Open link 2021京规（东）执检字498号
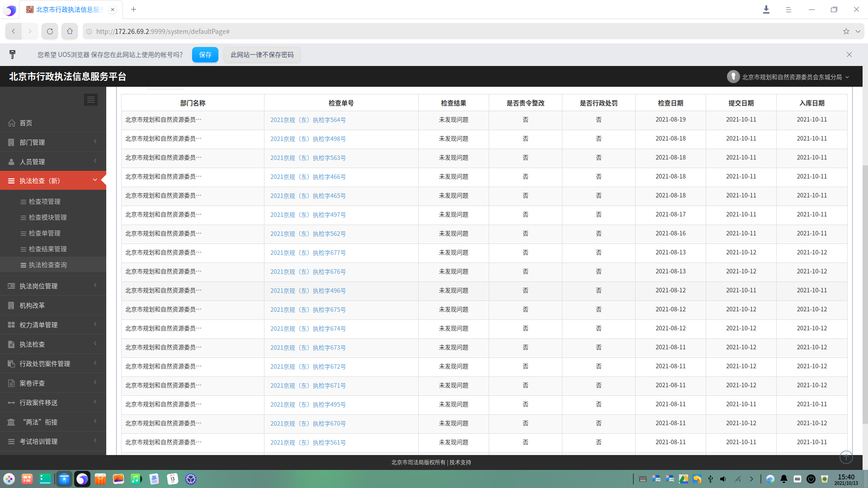Image resolution: width=868 pixels, height=488 pixels. 308,139
